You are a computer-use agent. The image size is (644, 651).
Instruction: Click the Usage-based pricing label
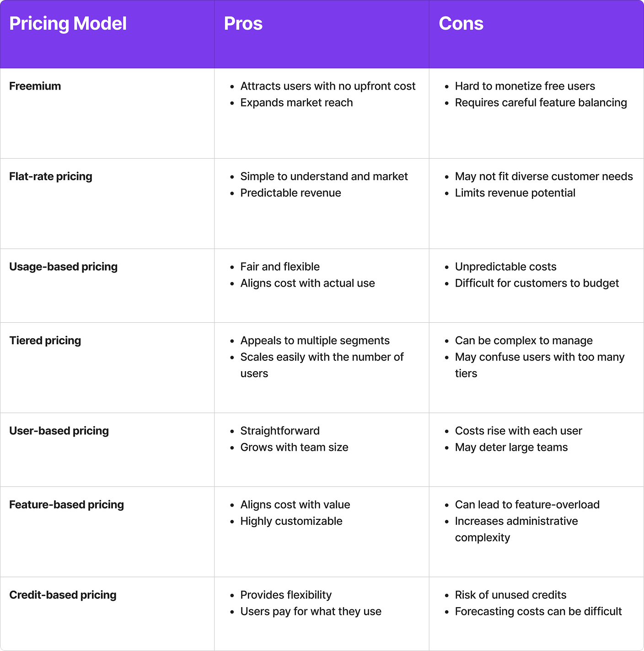point(64,267)
